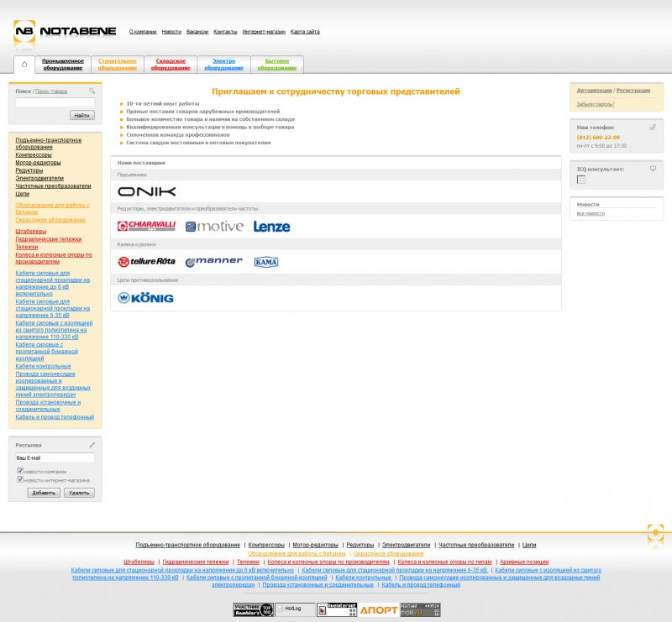Open the Chiaravalli supplier logo

pos(146,226)
